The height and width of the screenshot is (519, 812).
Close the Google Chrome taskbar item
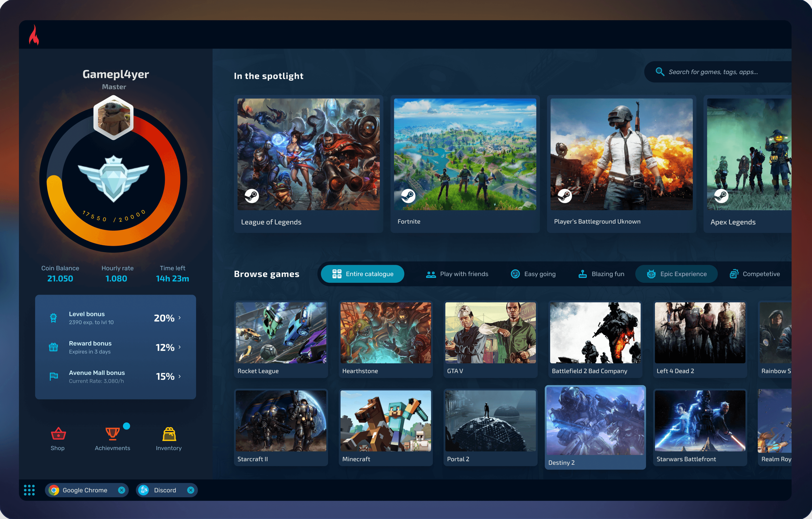pyautogui.click(x=122, y=490)
